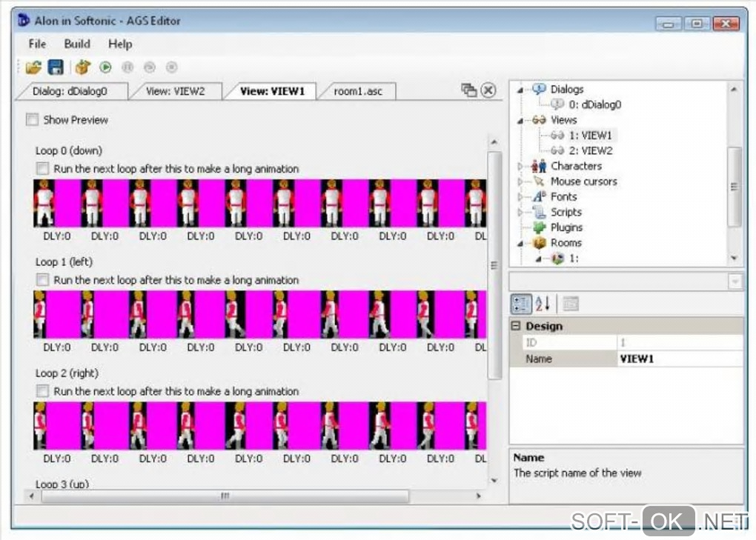Tick 'Run the next loop' under Loop 2 (right)

pyautogui.click(x=42, y=391)
